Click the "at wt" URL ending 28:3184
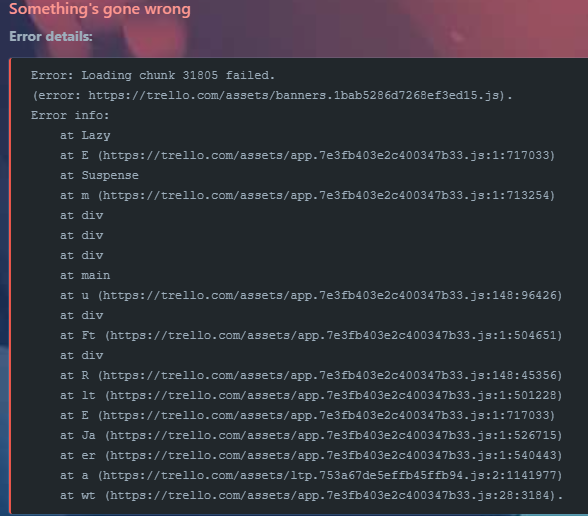Image resolution: width=588 pixels, height=516 pixels. pyautogui.click(x=330, y=495)
